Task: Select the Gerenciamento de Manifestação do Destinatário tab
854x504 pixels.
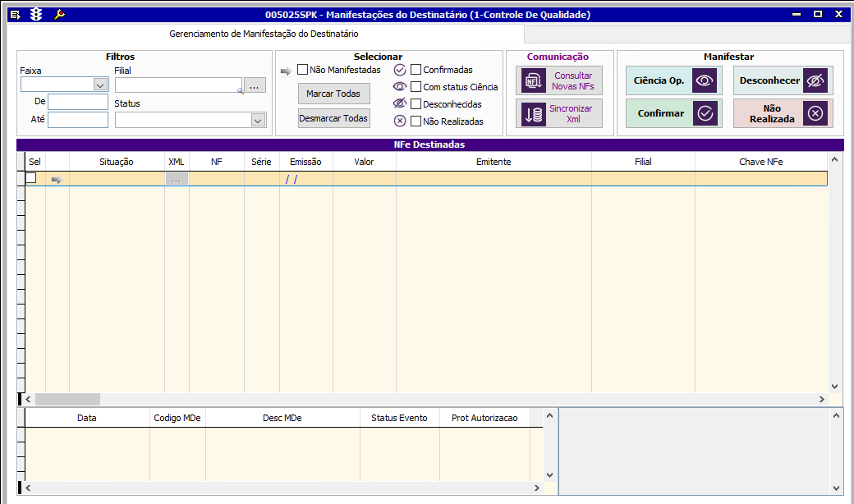Action: point(264,34)
